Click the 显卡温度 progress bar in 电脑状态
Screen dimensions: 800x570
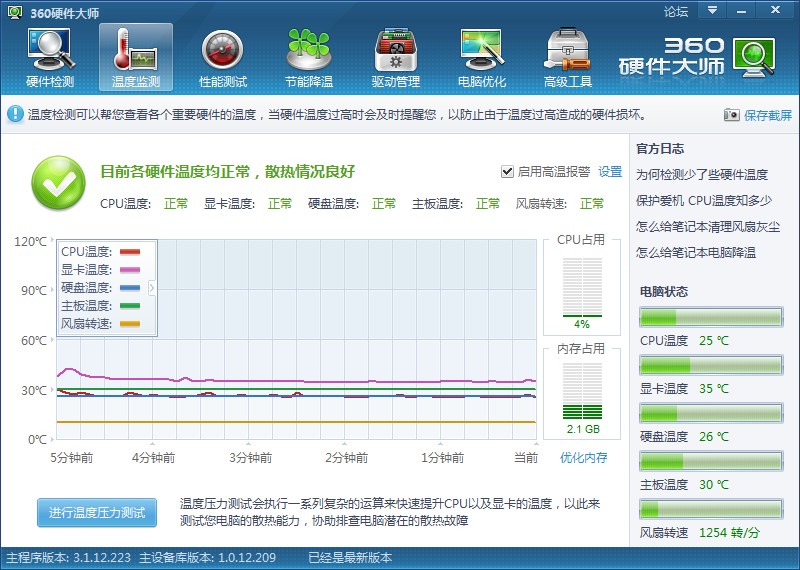pos(711,365)
